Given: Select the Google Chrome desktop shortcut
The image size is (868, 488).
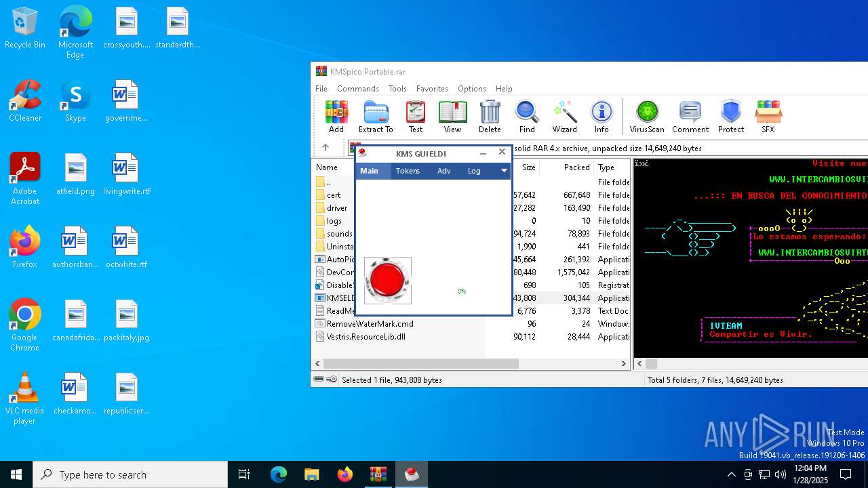Looking at the screenshot, I should (x=25, y=325).
